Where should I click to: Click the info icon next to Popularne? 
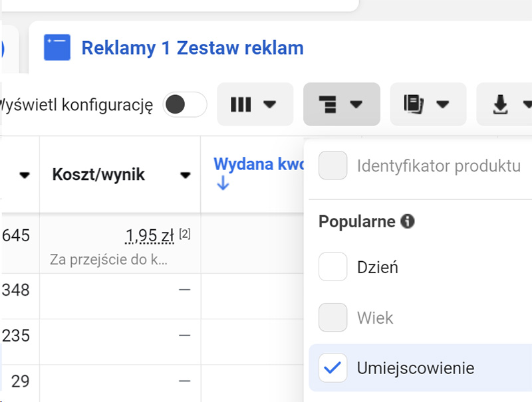[x=408, y=221]
